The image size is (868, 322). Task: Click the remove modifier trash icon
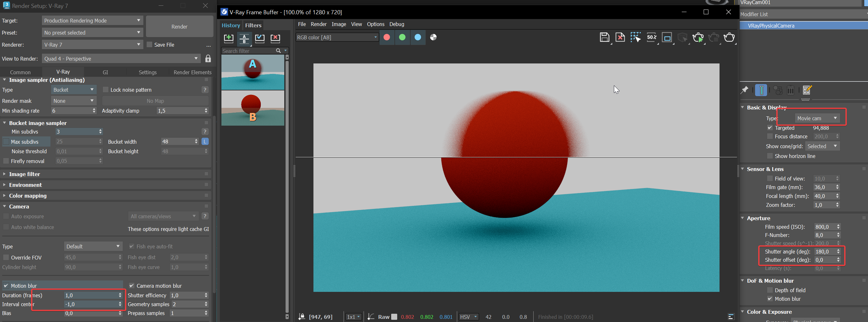790,90
